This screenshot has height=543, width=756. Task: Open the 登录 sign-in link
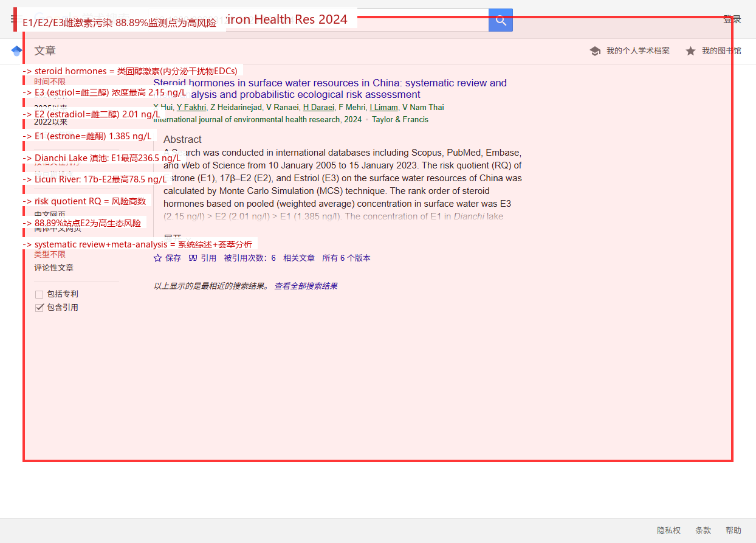[x=732, y=19]
